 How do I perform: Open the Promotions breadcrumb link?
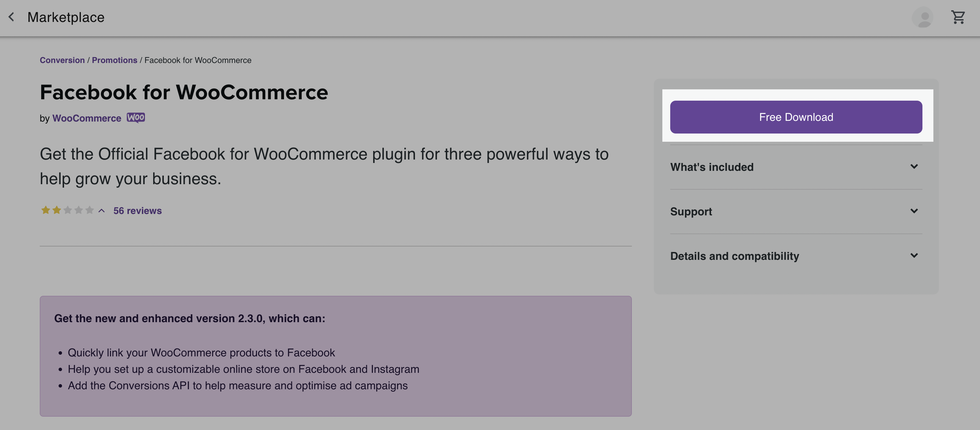[114, 60]
